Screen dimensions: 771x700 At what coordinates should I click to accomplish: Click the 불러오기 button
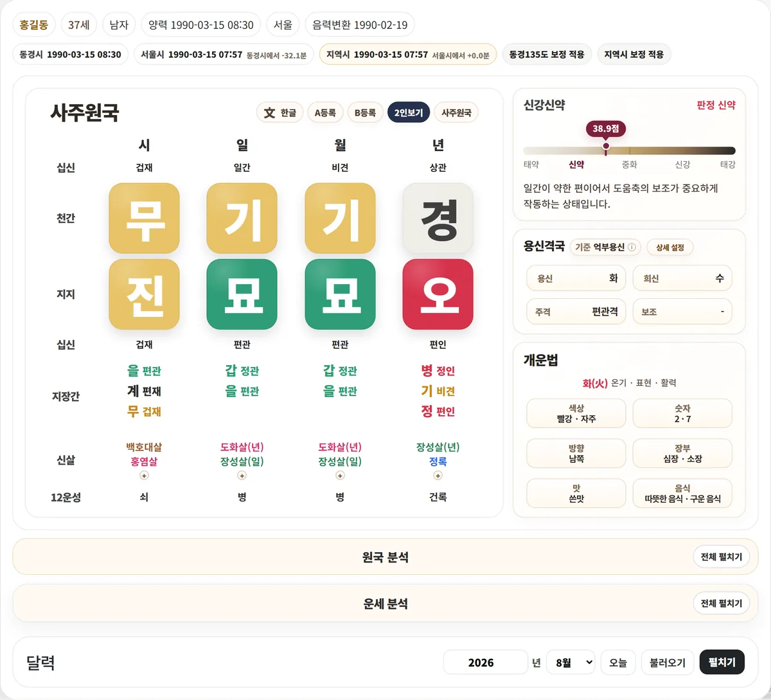tap(668, 662)
